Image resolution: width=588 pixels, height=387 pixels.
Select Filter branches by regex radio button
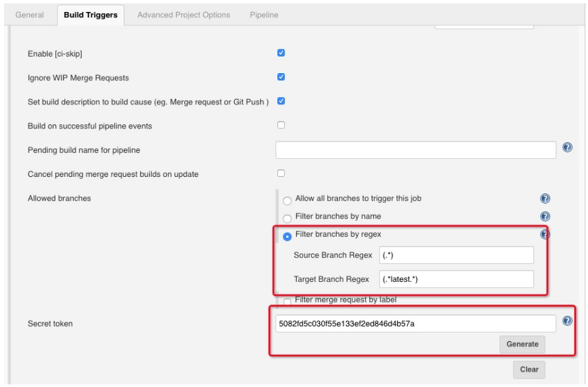pyautogui.click(x=287, y=237)
